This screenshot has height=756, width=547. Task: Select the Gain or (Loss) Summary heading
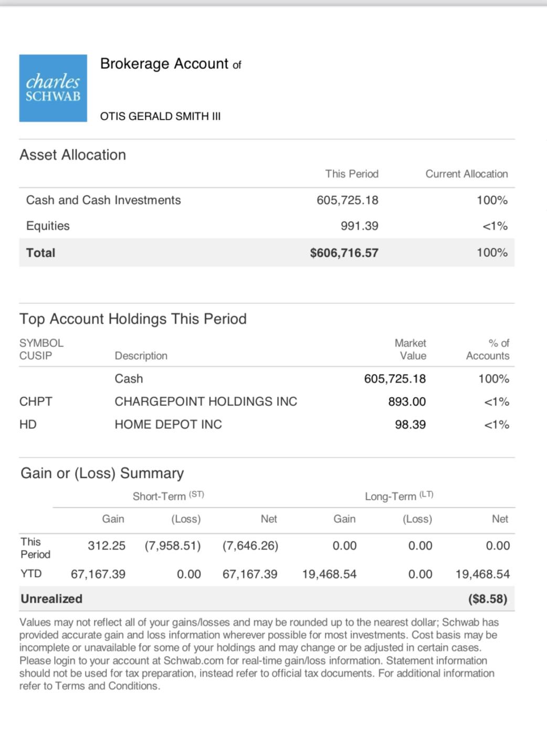[102, 474]
